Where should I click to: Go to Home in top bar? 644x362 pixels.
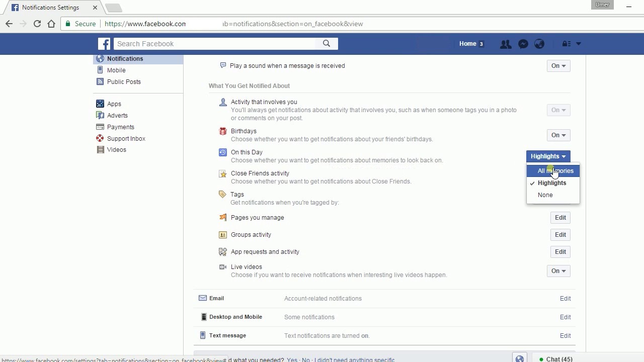point(467,44)
